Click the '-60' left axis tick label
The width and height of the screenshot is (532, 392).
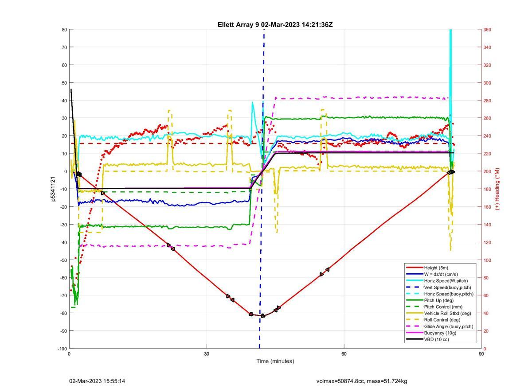(63, 278)
